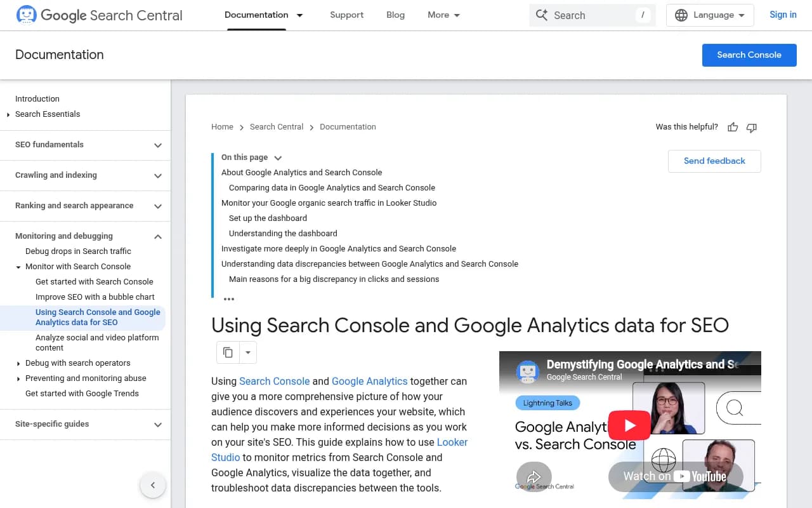The height and width of the screenshot is (508, 812).
Task: Click the ellipsis to show more headings
Action: (229, 298)
